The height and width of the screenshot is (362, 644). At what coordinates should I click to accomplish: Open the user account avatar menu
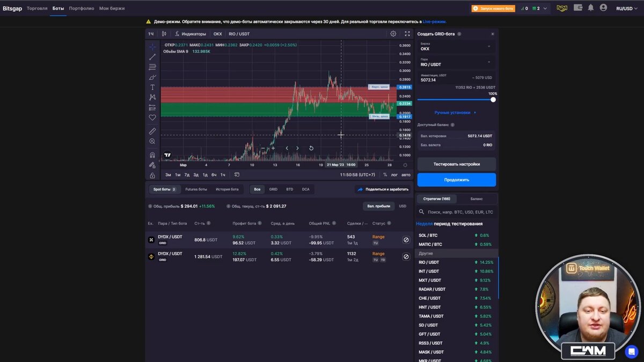[603, 8]
